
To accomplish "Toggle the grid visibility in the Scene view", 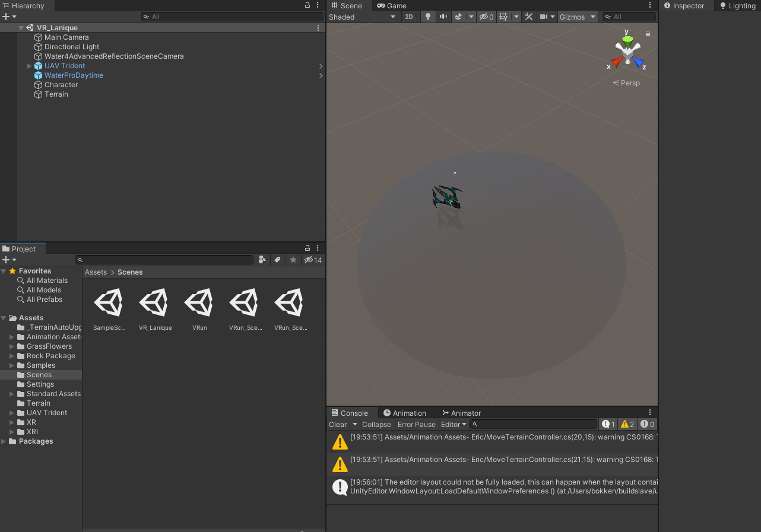I will coord(502,17).
